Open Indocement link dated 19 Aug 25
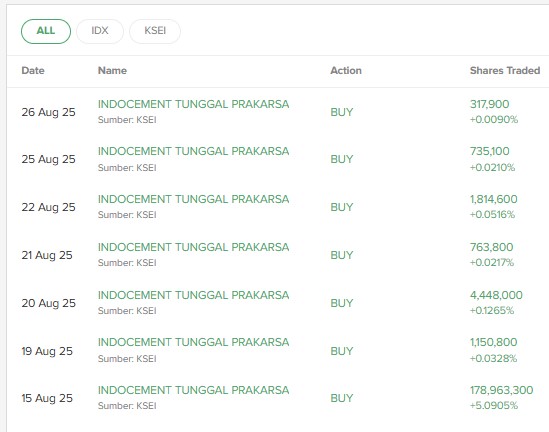Viewport: 549px width, 432px height. [x=193, y=342]
